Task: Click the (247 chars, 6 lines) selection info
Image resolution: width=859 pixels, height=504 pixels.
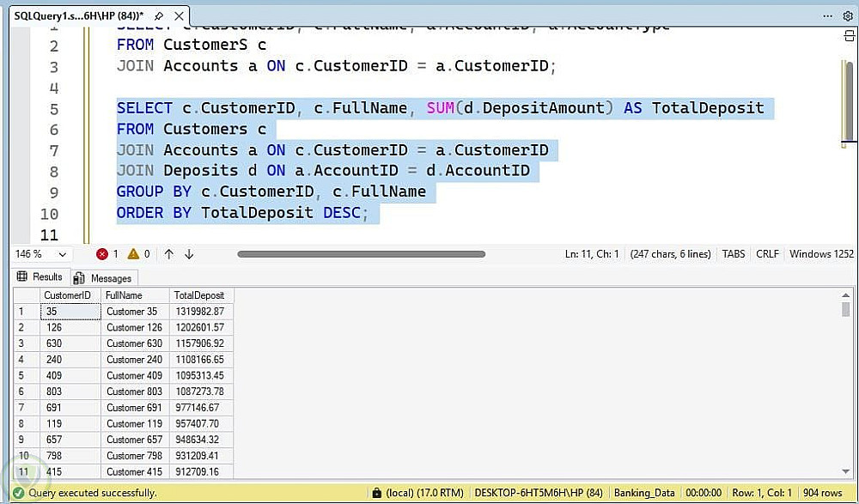Action: (671, 254)
